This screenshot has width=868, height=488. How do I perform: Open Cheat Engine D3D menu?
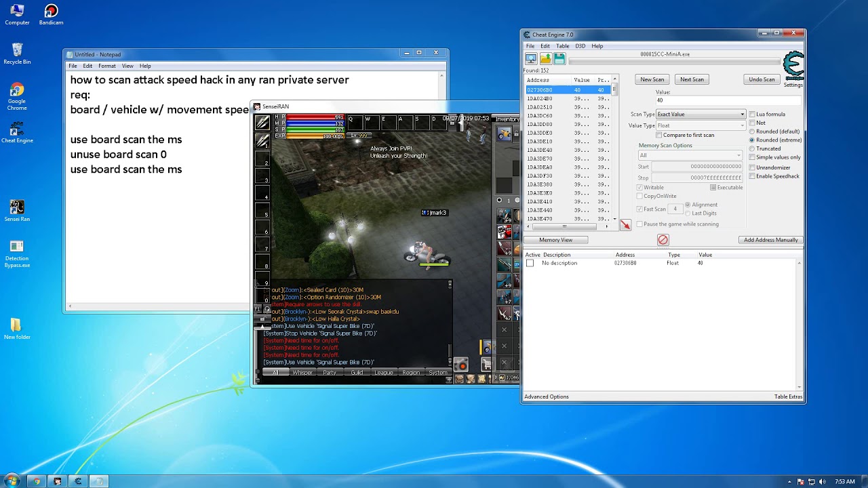tap(580, 46)
